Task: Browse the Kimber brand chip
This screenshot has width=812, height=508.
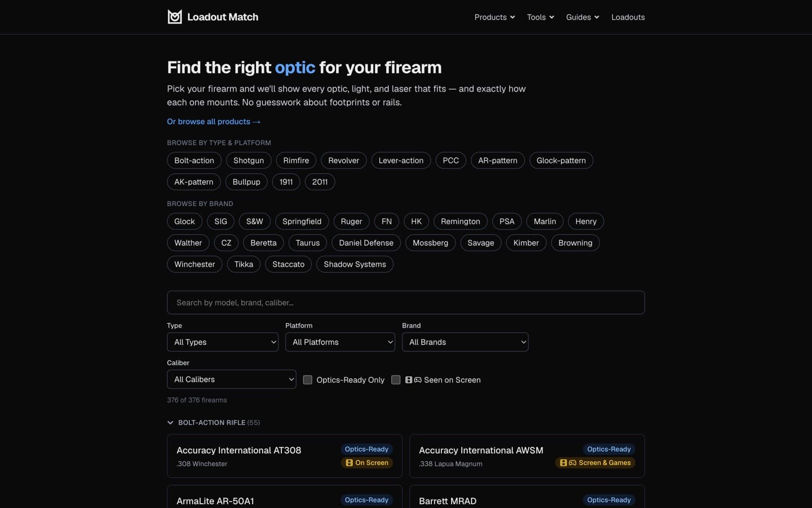Action: (526, 243)
